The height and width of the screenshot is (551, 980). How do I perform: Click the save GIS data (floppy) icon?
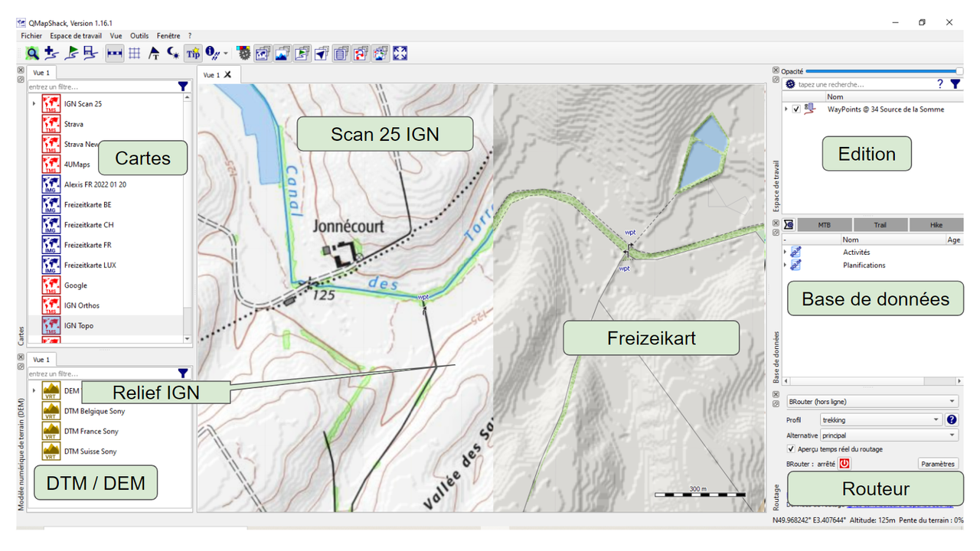90,54
